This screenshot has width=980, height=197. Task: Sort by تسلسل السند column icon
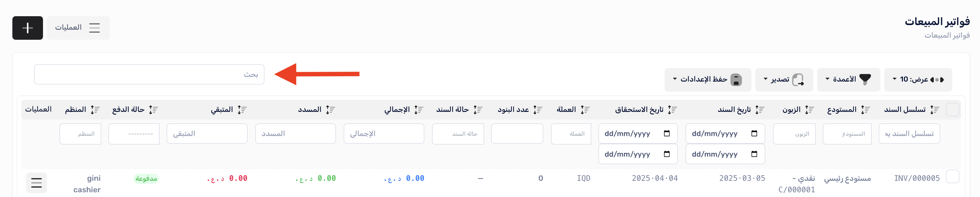click(935, 110)
